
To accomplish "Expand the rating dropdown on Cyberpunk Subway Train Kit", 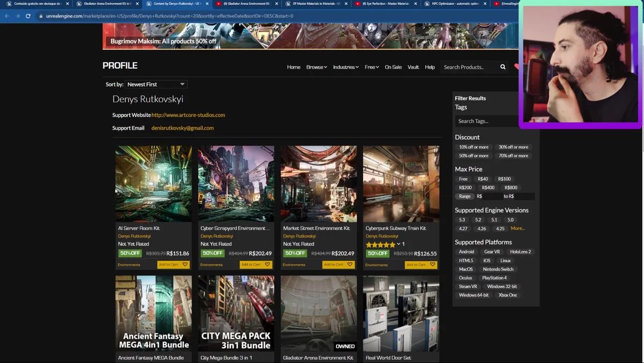I will 398,244.
